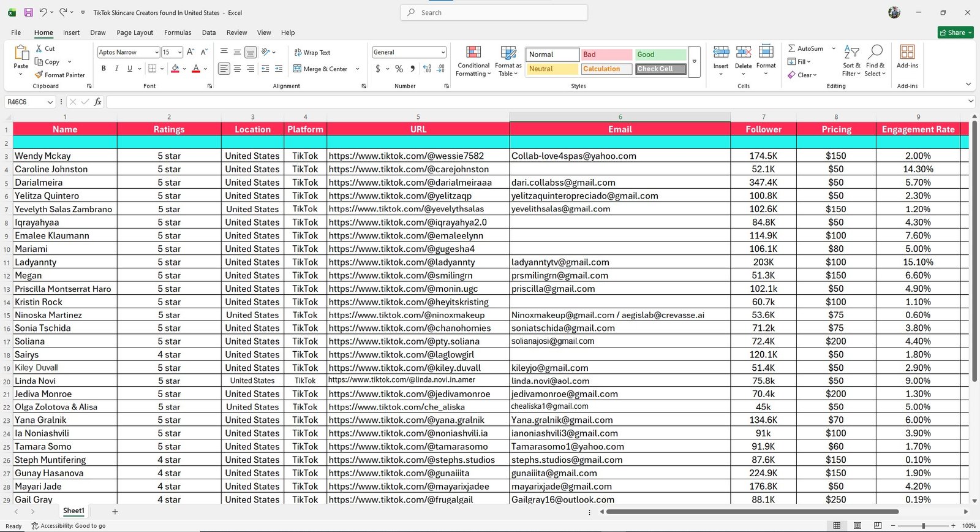The width and height of the screenshot is (980, 532).
Task: Open the General number format dropdown
Action: (x=443, y=52)
